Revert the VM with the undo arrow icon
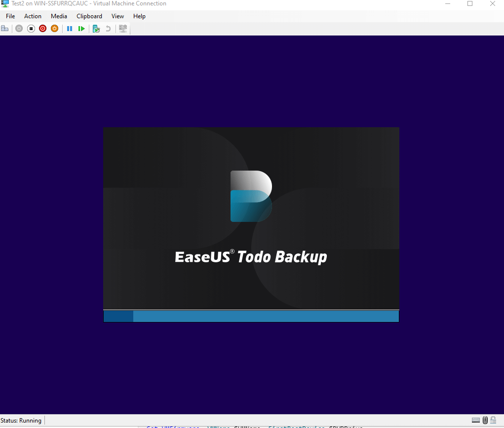This screenshot has height=428, width=504. [108, 29]
